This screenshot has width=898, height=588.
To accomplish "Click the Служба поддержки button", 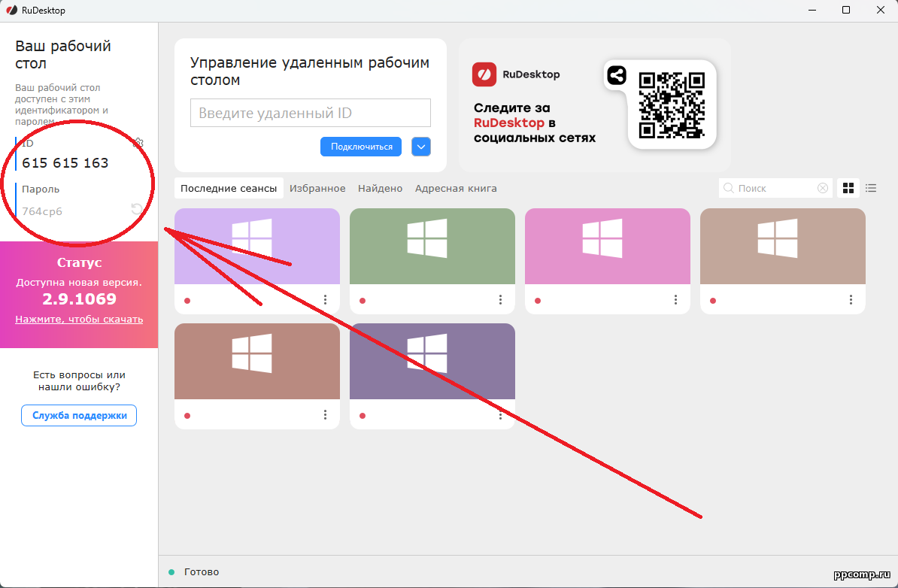I will (79, 415).
